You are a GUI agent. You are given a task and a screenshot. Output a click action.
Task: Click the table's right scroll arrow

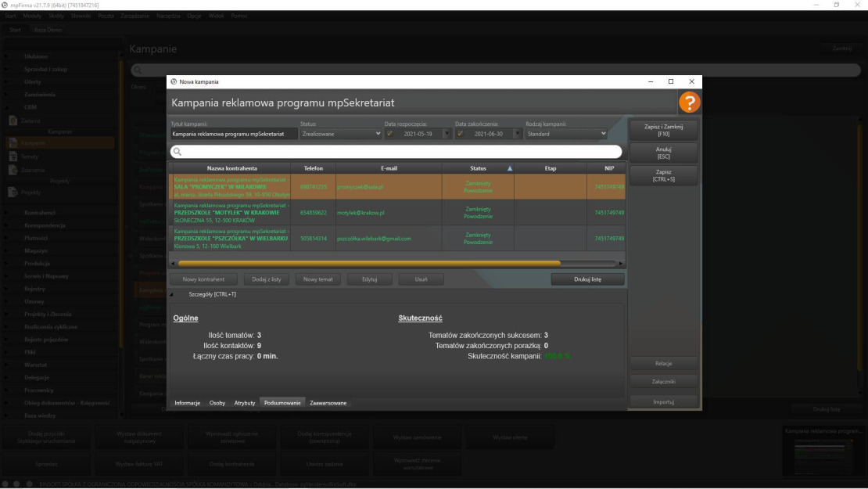coord(621,264)
